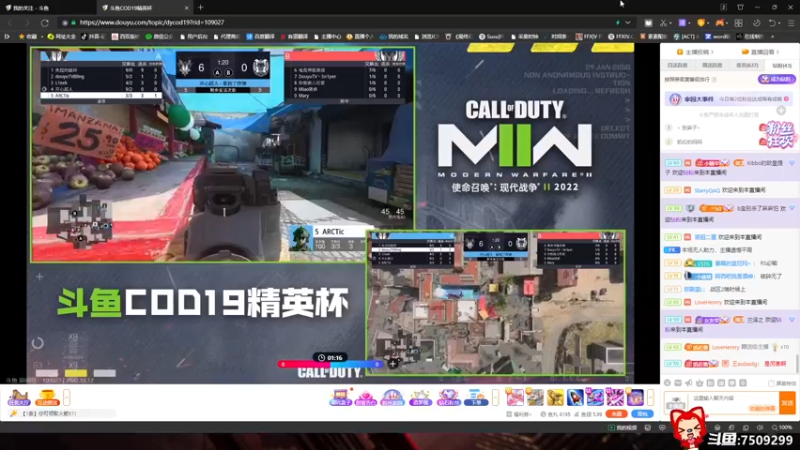Send the chat message with orange 发送 button
This screenshot has width=800, height=450.
787,403
